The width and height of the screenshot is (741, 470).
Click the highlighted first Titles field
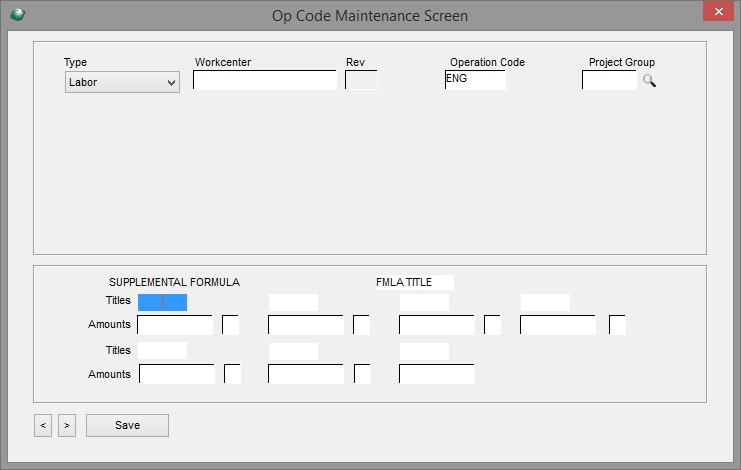(x=163, y=302)
